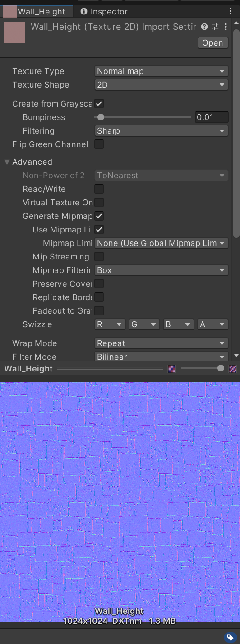Open the Swizzle A channel dropdown
Image resolution: width=240 pixels, height=644 pixels.
point(213,324)
